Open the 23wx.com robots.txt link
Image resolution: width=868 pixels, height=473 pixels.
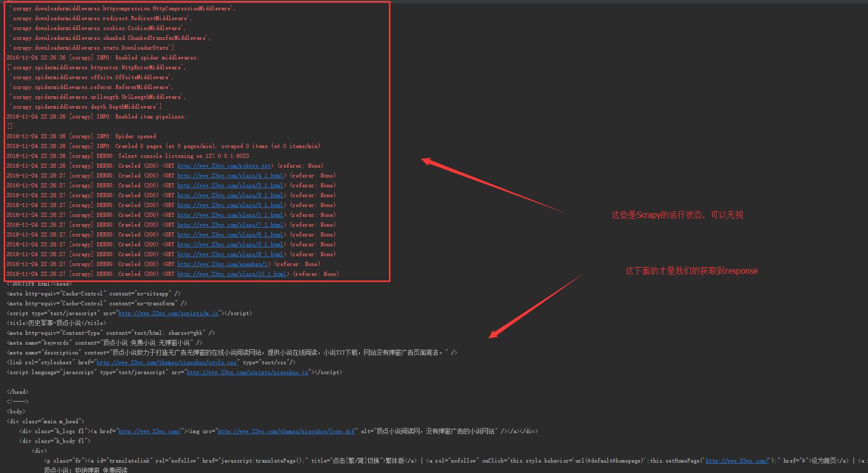point(224,166)
